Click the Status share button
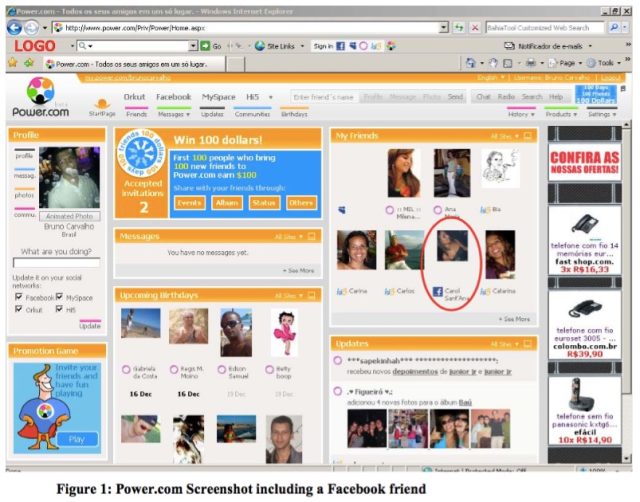The height and width of the screenshot is (502, 640). point(264,203)
